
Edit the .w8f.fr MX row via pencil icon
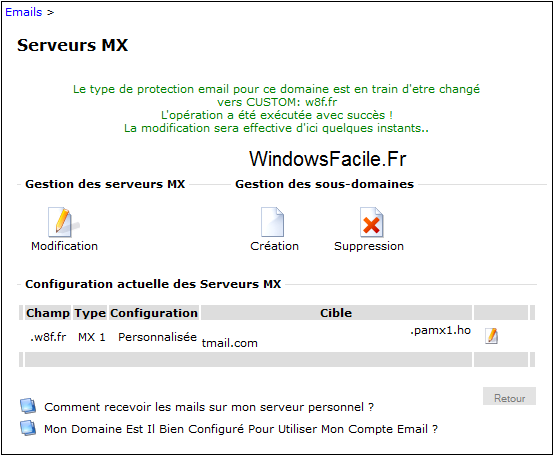point(492,336)
